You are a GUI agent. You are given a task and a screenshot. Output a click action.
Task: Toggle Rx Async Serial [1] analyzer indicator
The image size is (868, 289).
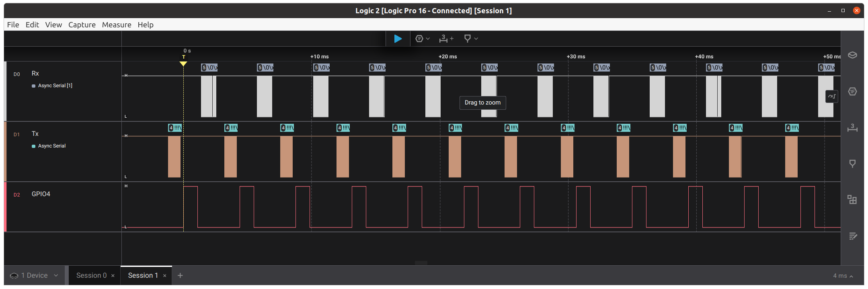coord(34,86)
